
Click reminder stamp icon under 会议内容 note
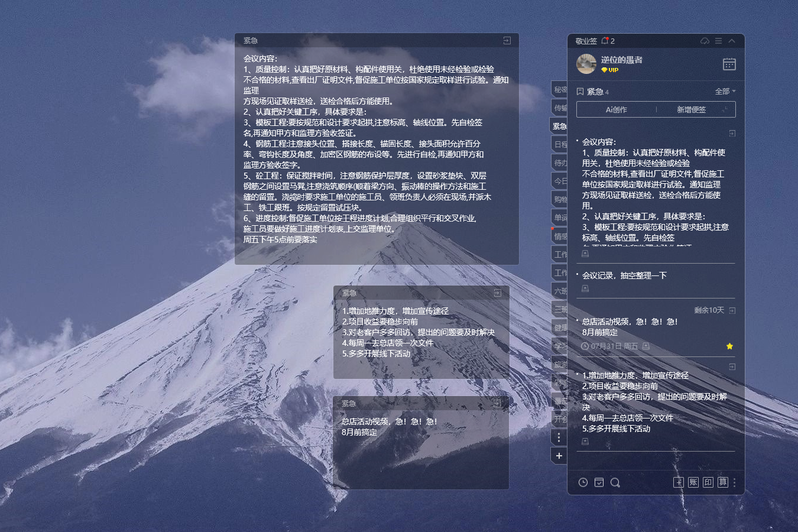coord(585,254)
